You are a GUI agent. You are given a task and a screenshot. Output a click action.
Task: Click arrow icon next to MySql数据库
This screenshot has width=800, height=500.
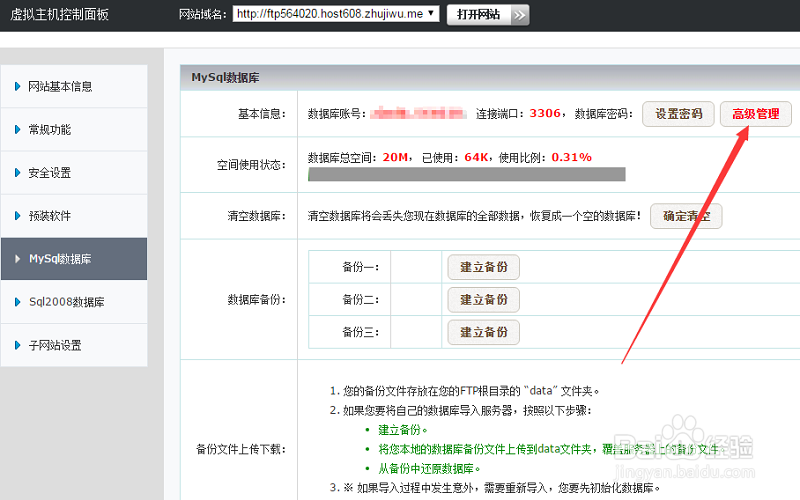click(x=17, y=259)
